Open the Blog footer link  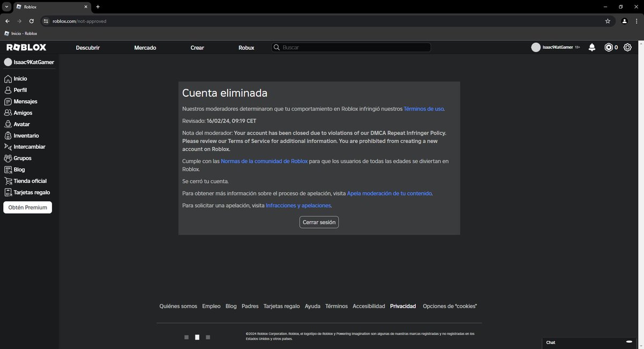(x=231, y=306)
